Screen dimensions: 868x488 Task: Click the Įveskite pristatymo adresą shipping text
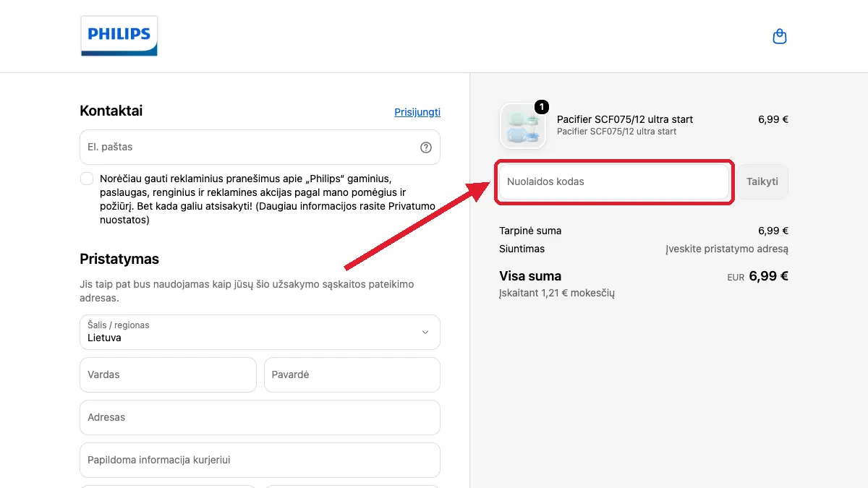tap(727, 249)
